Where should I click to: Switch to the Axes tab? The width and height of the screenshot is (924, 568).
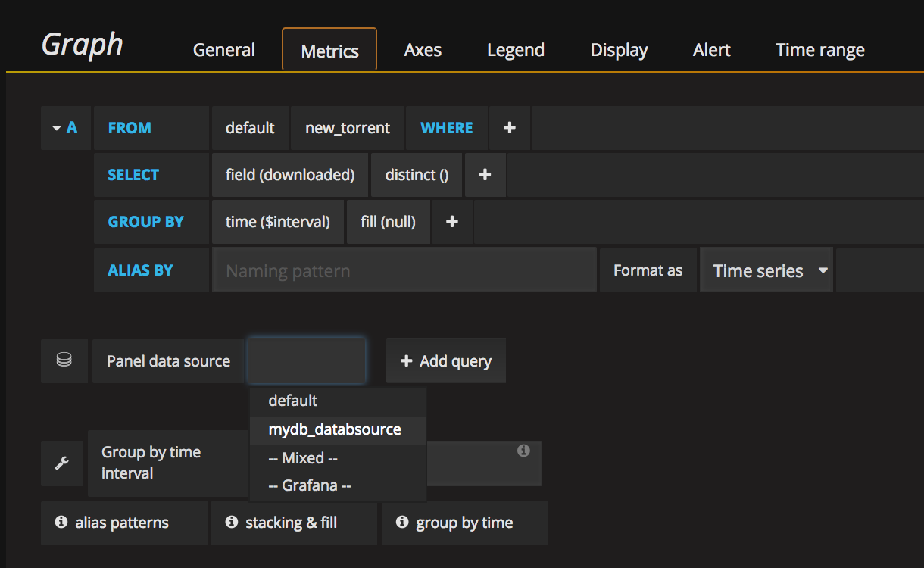pos(423,51)
